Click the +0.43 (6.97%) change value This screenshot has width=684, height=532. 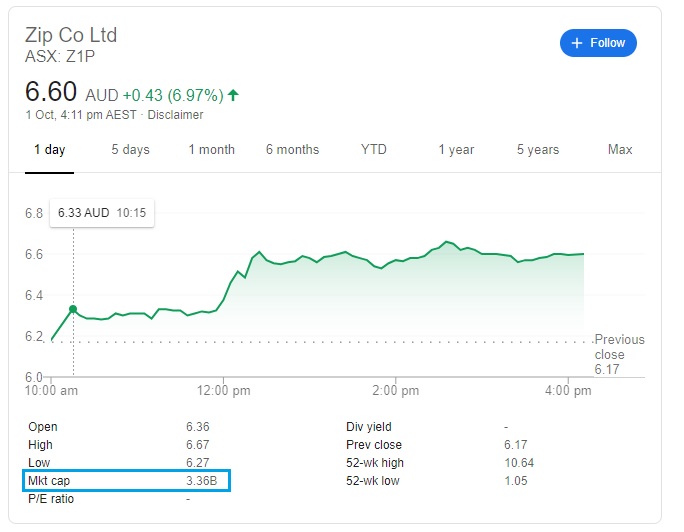173,95
